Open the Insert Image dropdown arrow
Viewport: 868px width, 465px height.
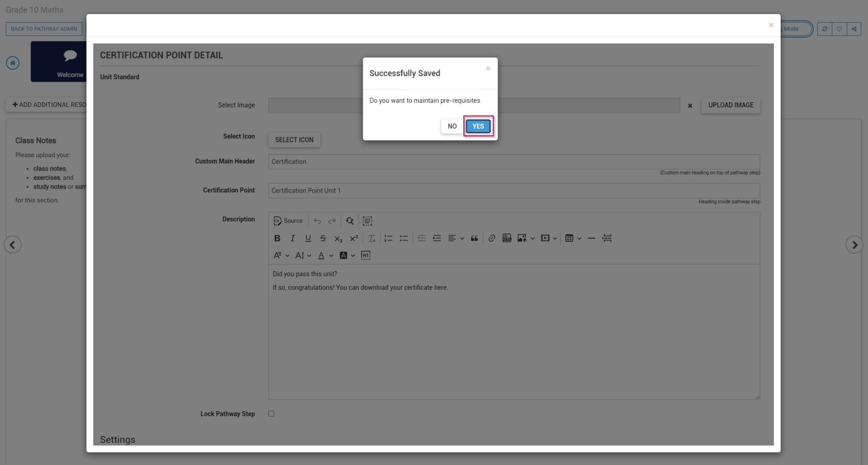pyautogui.click(x=533, y=238)
